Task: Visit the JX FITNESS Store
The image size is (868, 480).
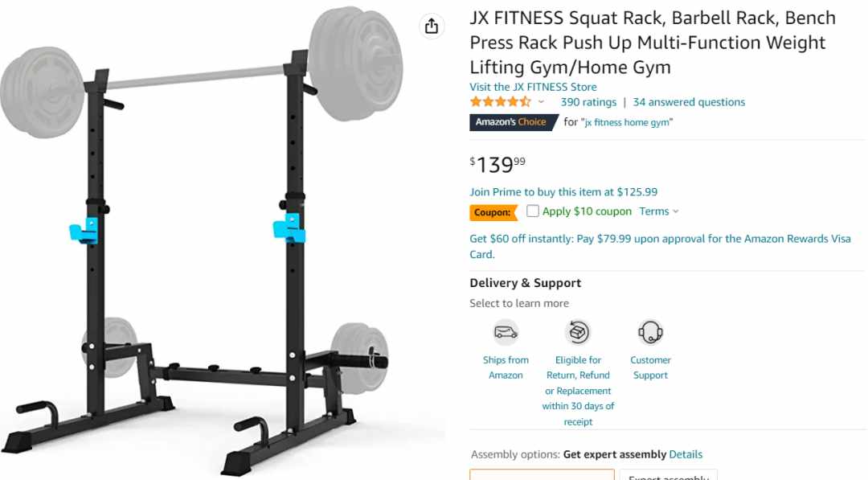Action: (x=533, y=87)
